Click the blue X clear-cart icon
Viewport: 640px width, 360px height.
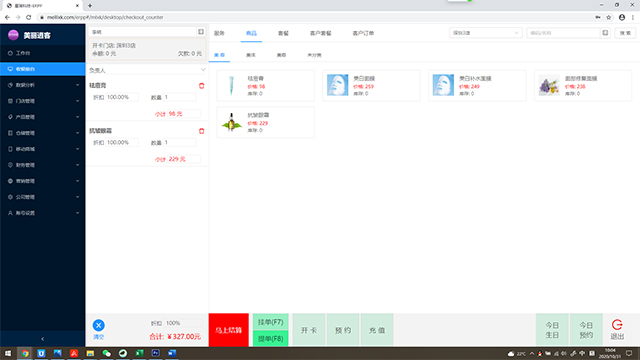[98, 325]
